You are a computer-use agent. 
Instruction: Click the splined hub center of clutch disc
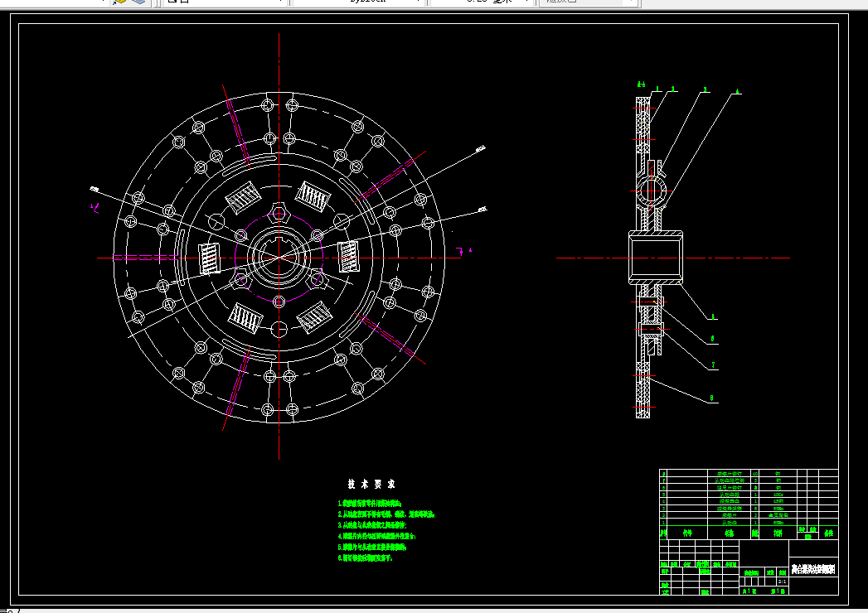pos(279,258)
